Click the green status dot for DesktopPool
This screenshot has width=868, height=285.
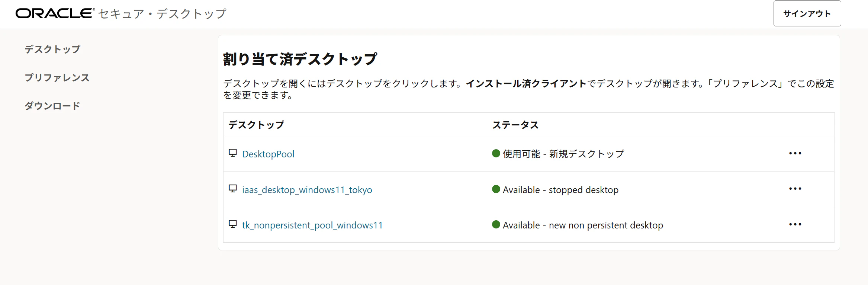[x=496, y=153]
